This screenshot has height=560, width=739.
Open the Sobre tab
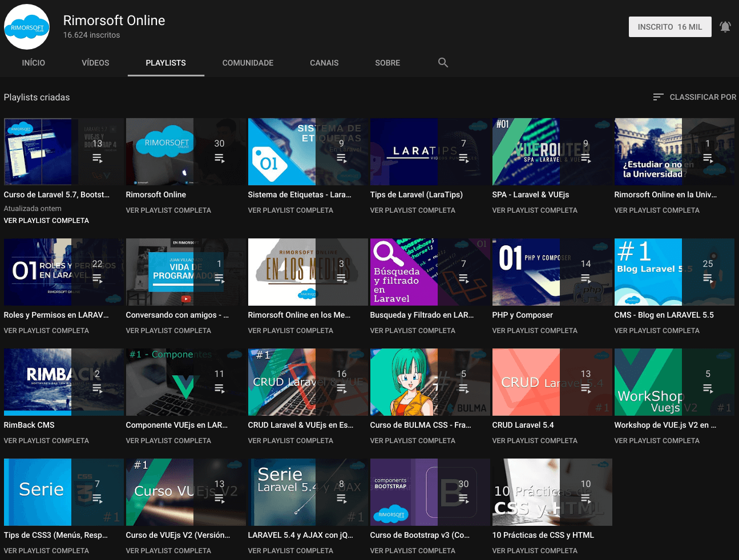pyautogui.click(x=387, y=63)
